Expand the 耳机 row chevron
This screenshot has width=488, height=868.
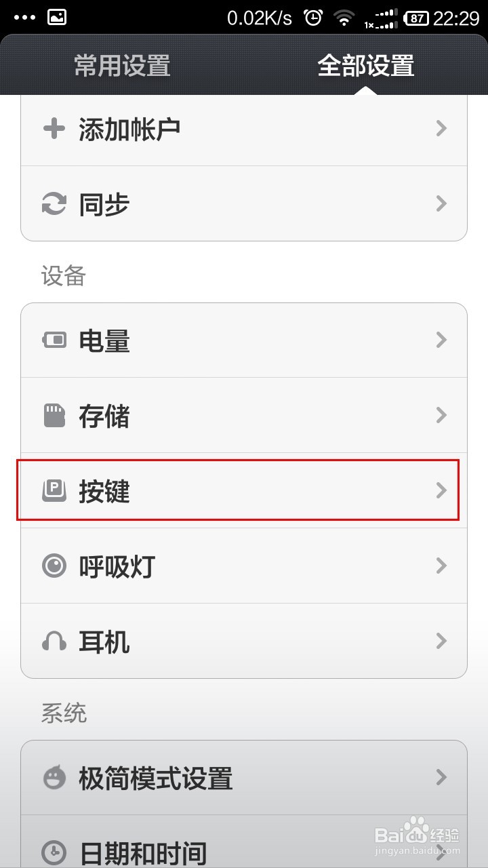(x=442, y=641)
